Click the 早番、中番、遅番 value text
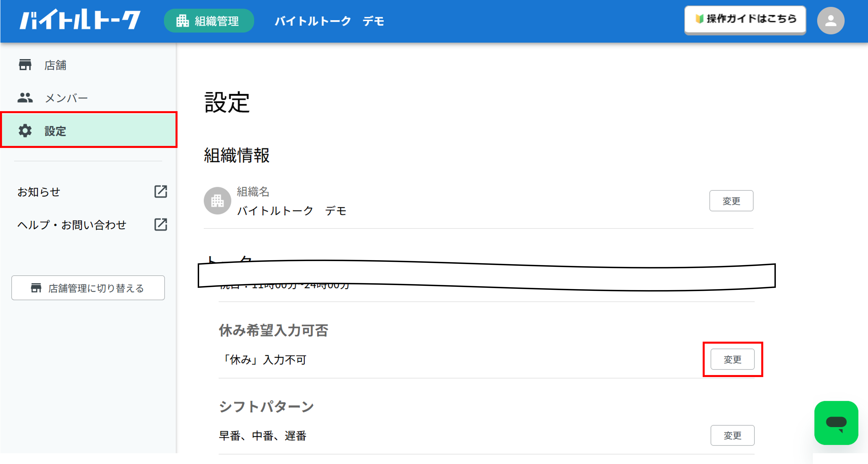 click(262, 436)
